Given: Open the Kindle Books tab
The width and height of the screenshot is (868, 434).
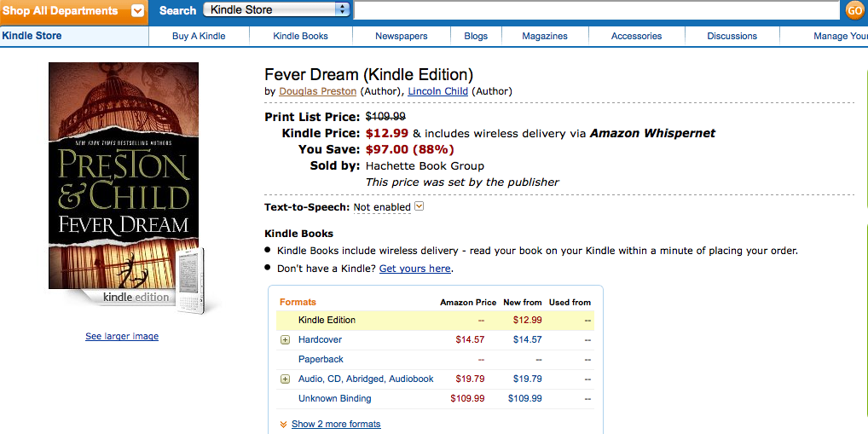Looking at the screenshot, I should (300, 36).
